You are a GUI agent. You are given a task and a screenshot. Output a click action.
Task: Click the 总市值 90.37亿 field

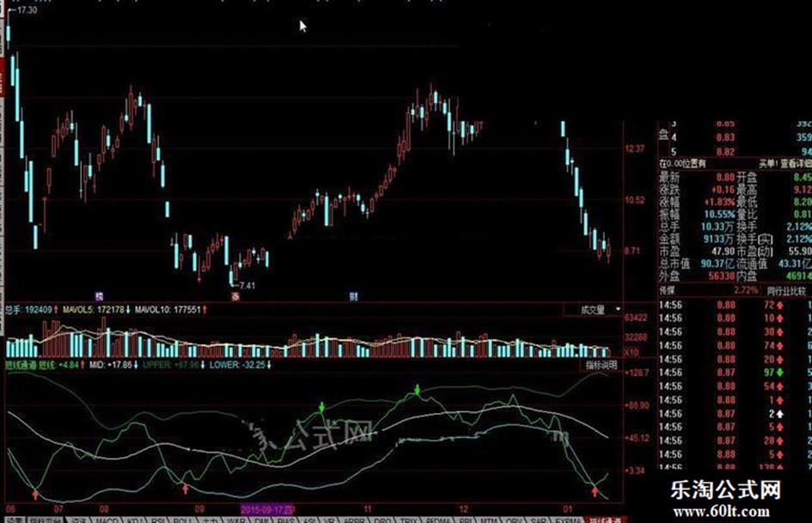(697, 264)
